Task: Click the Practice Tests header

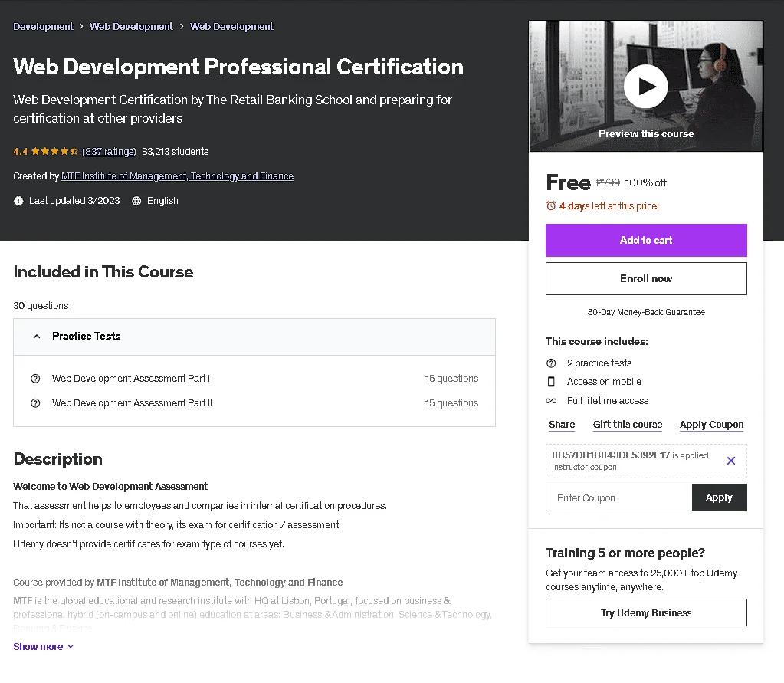Action: (254, 337)
